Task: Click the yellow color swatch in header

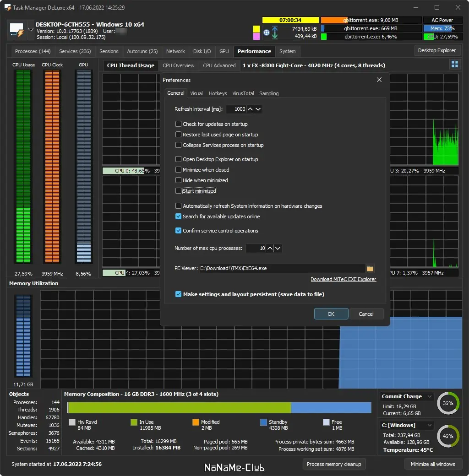Action: [x=256, y=29]
